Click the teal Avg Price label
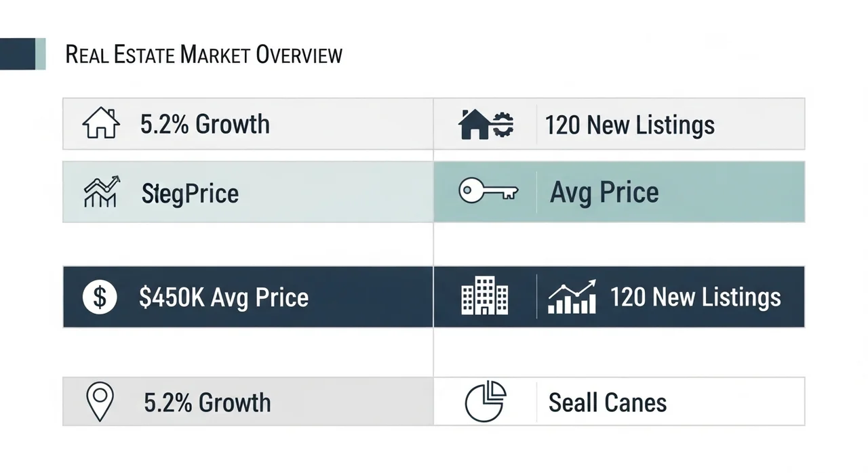 [x=604, y=192]
